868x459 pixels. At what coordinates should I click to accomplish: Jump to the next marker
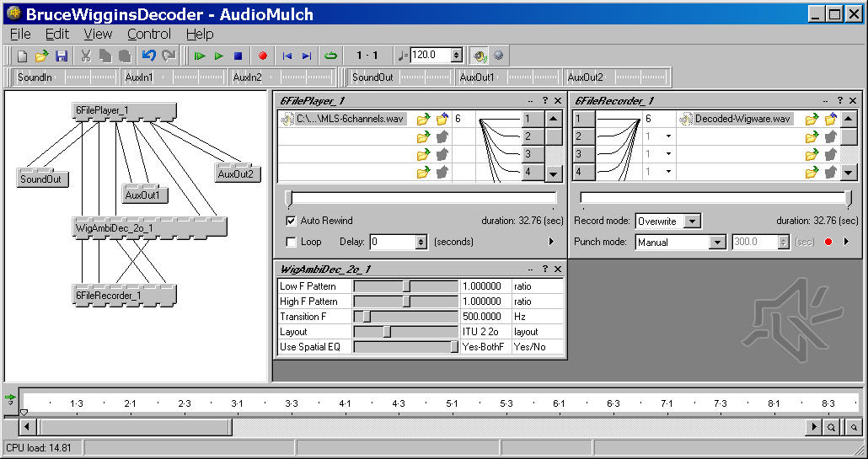pyautogui.click(x=307, y=56)
